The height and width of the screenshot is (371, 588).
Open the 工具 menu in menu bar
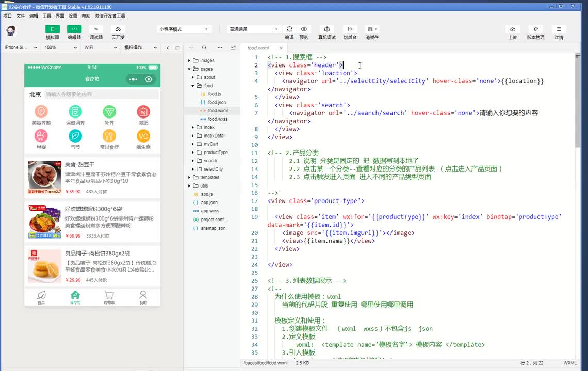click(47, 16)
